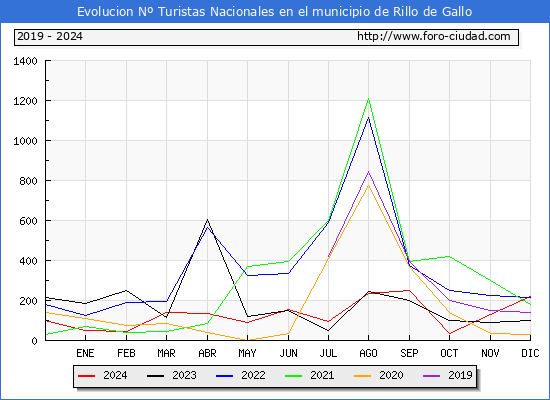Click the 1200 y-axis value
Screen dimensions: 550x400
point(25,101)
